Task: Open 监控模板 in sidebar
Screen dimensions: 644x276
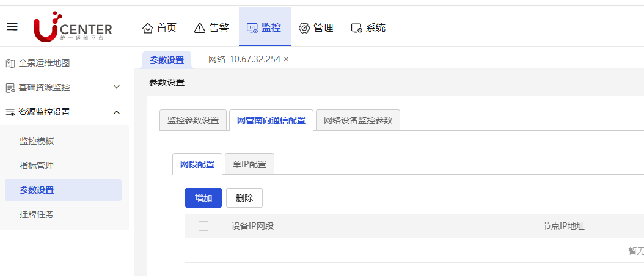Action: point(37,141)
